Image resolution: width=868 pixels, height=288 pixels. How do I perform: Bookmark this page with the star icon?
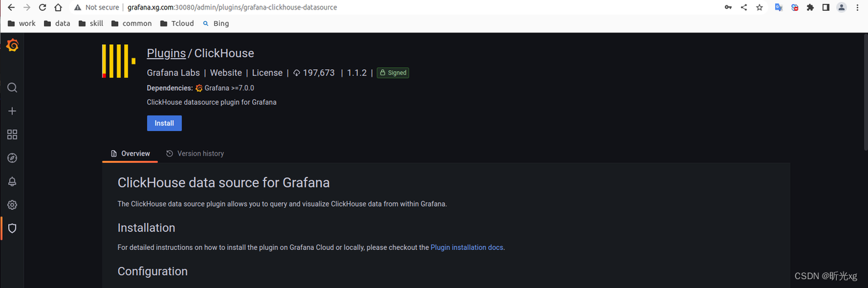click(759, 7)
